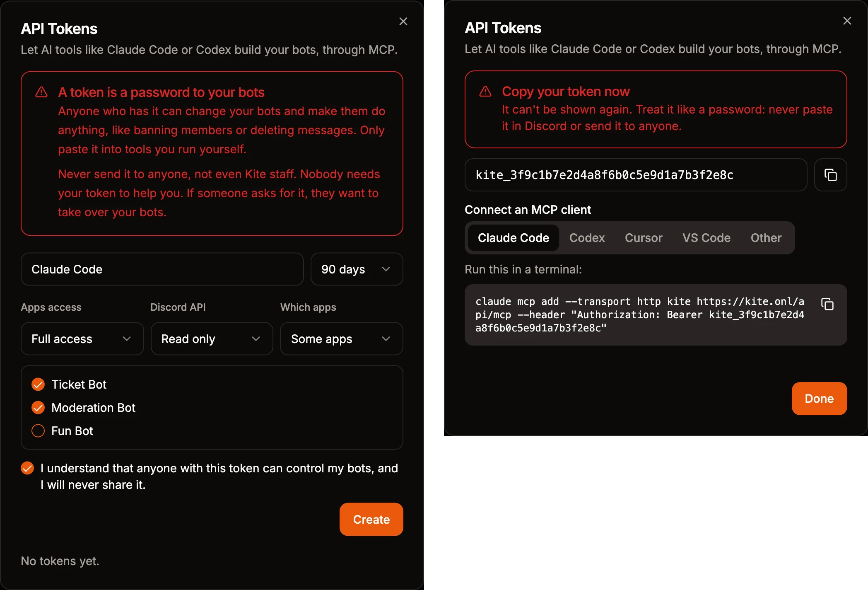Screen dimensions: 868x590
Task: Click the token name field containing Claude Code
Action: click(x=162, y=269)
